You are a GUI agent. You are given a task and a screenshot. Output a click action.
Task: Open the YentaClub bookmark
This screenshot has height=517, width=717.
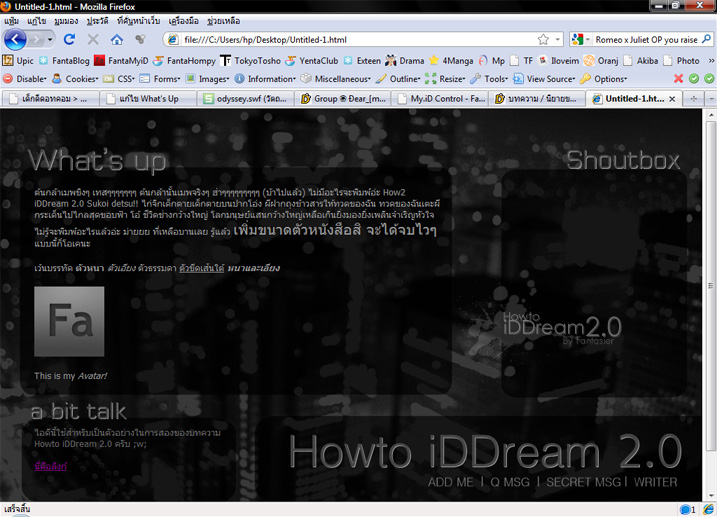point(312,61)
